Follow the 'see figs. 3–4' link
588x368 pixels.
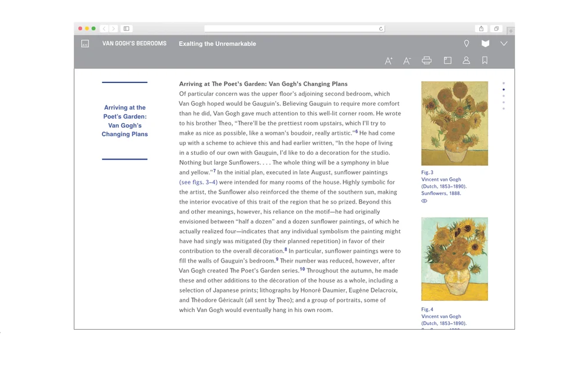198,182
